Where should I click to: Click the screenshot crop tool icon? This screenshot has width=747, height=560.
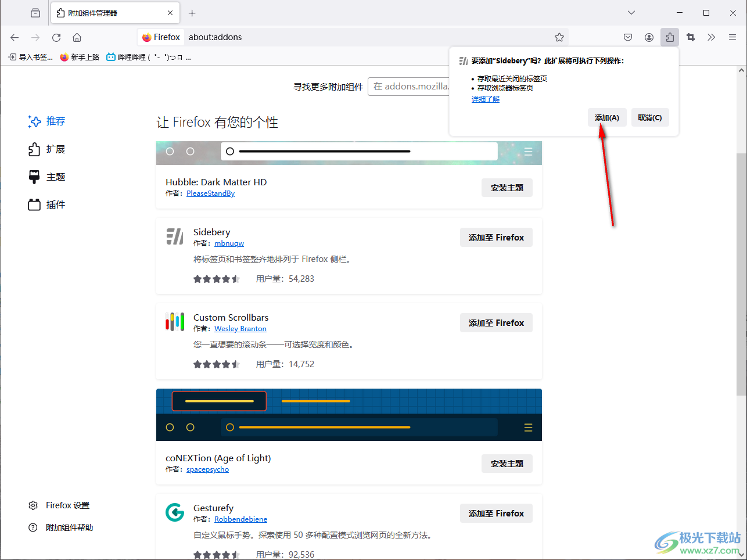[x=691, y=37]
